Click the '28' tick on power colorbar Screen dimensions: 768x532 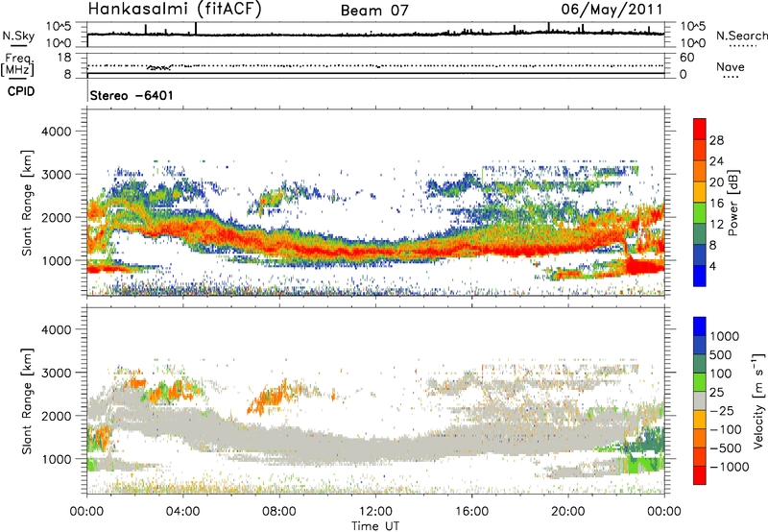(716, 140)
